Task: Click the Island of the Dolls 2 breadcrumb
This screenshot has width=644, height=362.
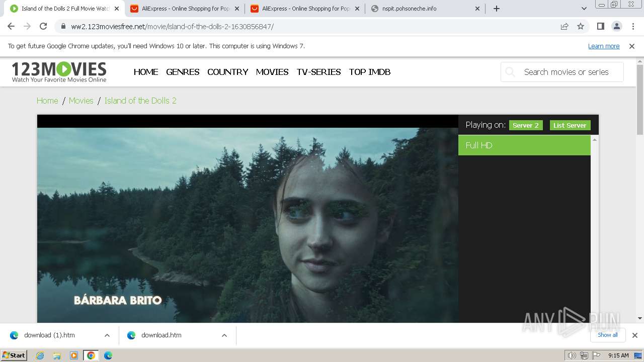Action: click(x=140, y=101)
